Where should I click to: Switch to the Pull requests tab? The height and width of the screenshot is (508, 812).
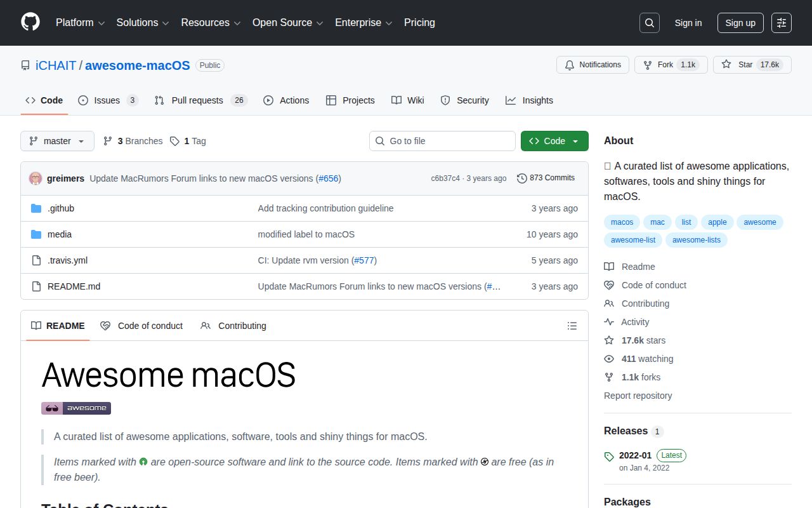tap(197, 100)
